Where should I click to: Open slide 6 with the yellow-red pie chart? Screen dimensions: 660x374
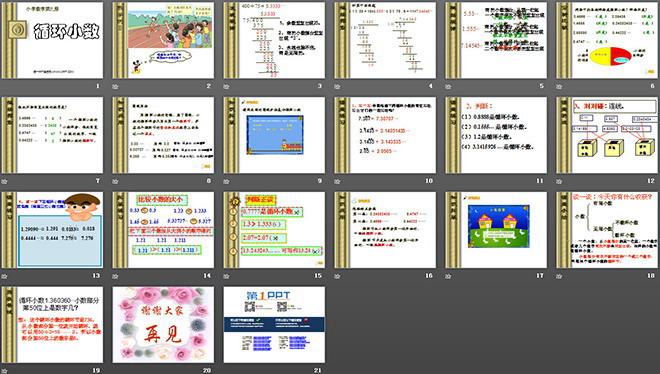pos(607,40)
